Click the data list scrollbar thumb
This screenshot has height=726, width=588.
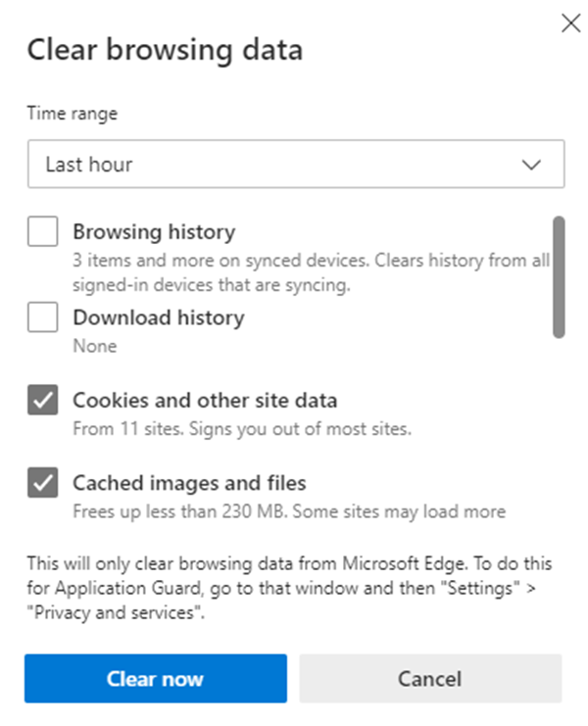click(559, 276)
